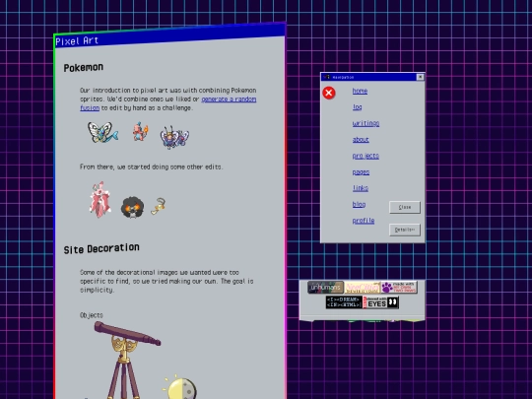This screenshot has width=532, height=399.
Task: Open the about link
Action: 361,140
